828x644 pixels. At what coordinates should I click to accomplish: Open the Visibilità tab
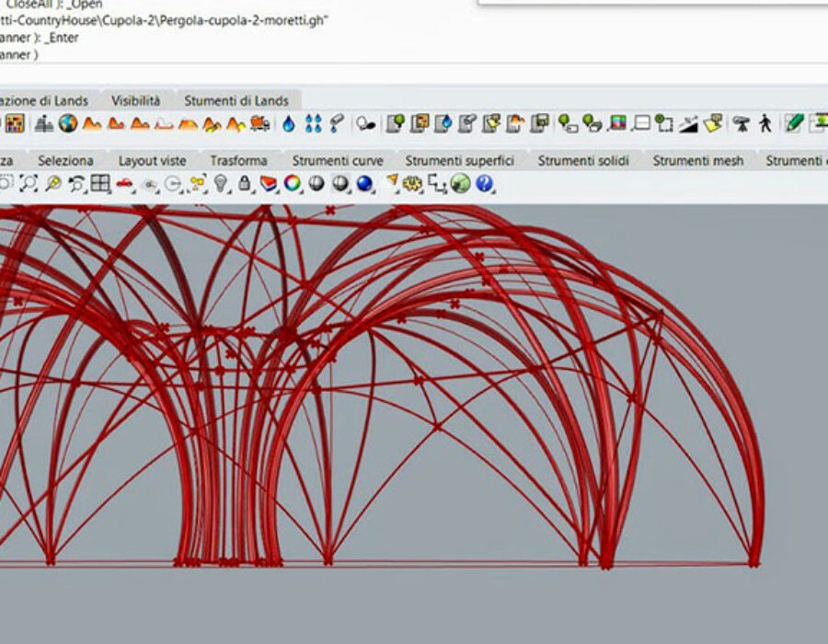point(135,100)
